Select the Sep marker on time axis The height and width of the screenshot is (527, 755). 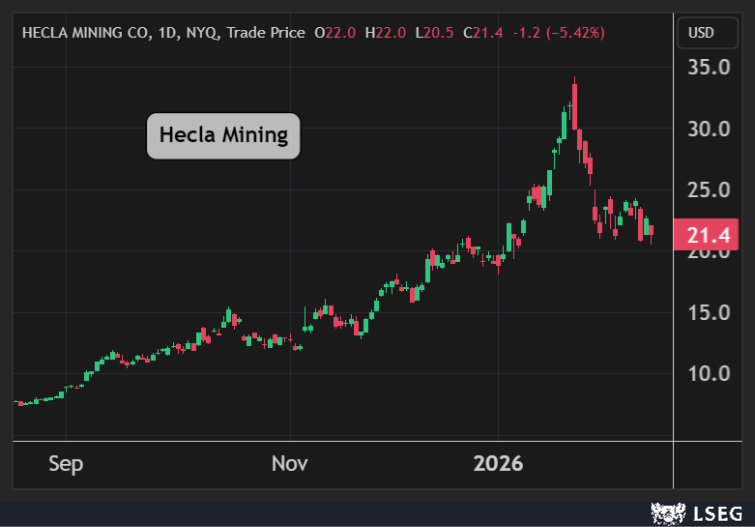[66, 464]
